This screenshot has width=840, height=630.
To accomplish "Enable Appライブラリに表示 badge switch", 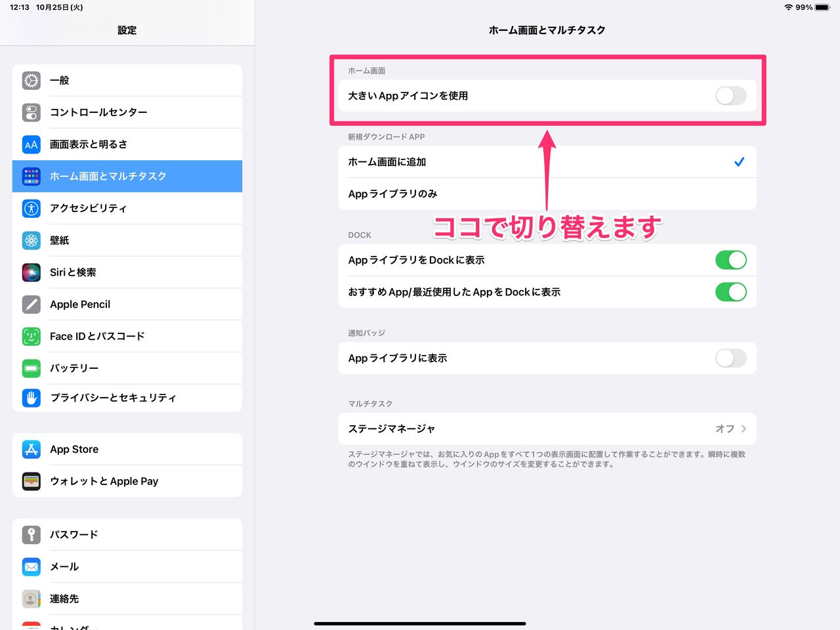I will 731,358.
